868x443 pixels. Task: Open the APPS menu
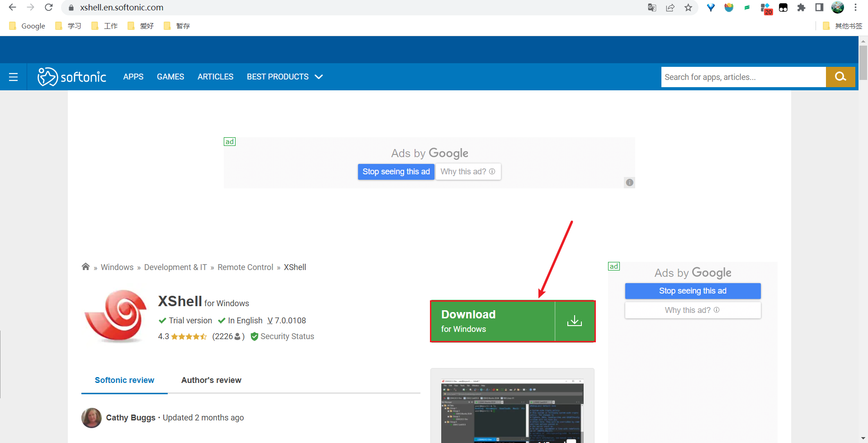[x=133, y=77]
